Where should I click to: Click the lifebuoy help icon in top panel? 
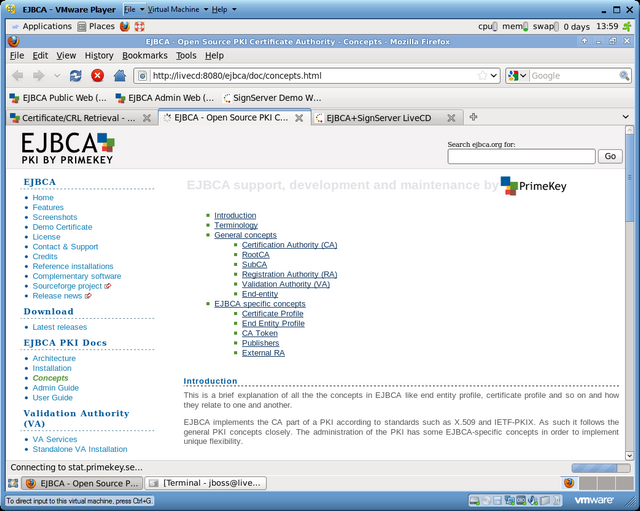(140, 27)
